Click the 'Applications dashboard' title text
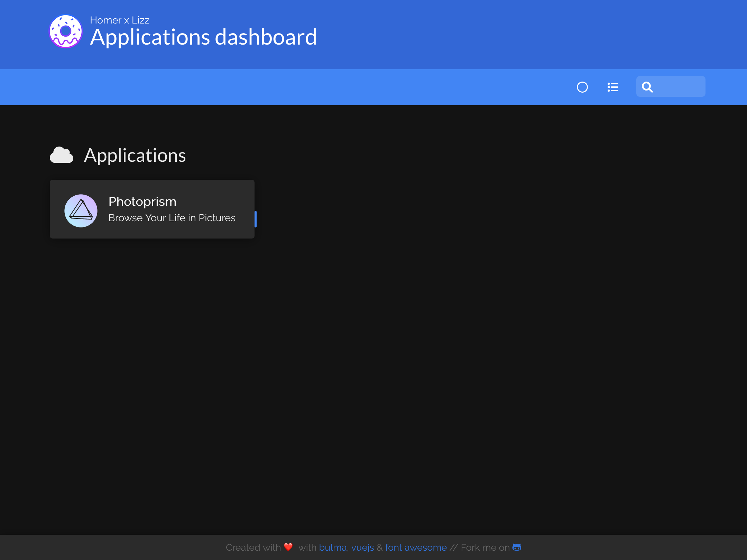This screenshot has height=560, width=747. pos(203,37)
